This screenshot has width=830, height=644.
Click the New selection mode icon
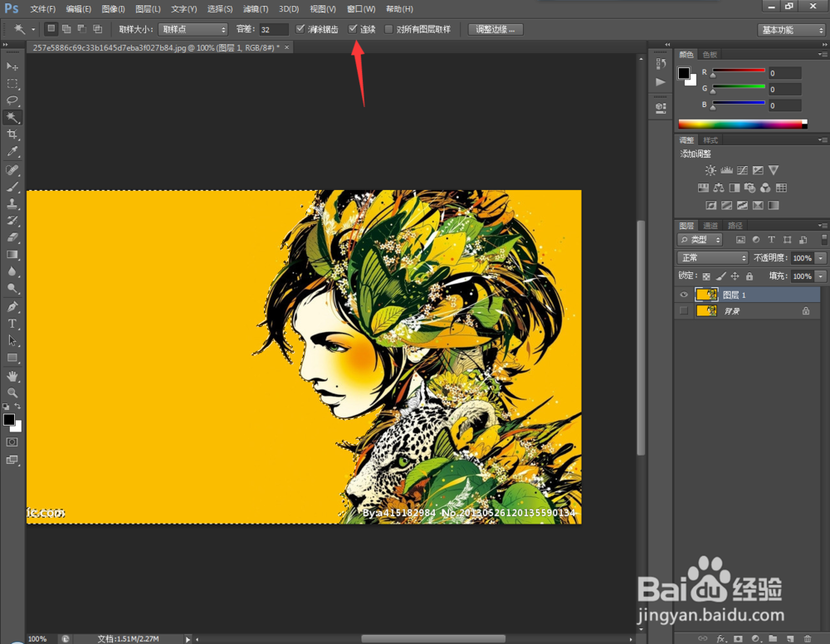51,29
